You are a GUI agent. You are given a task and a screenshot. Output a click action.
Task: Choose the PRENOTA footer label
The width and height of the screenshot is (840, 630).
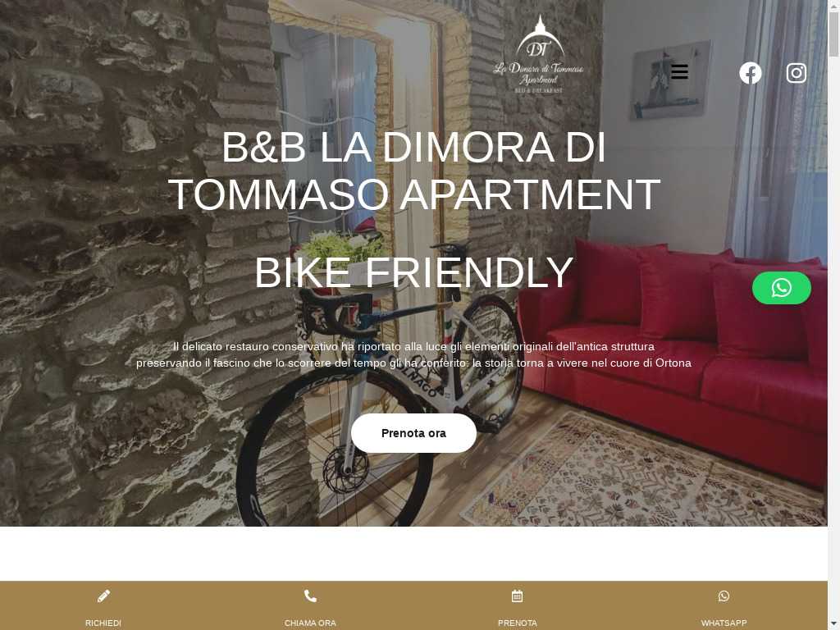(x=517, y=623)
